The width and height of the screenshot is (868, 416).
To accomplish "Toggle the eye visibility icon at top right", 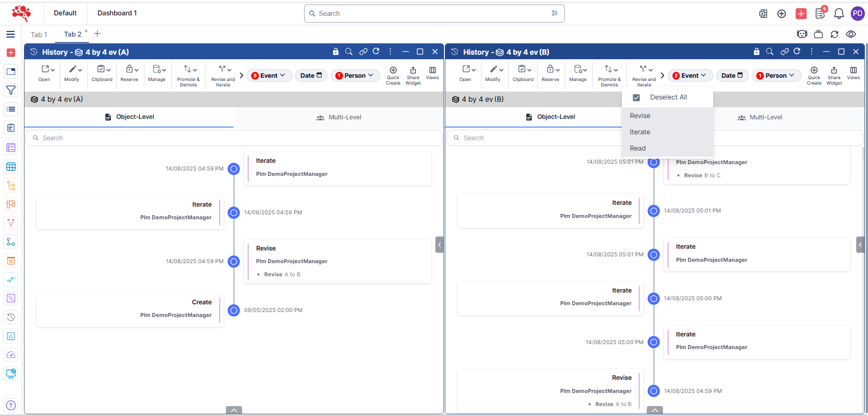I will 851,34.
